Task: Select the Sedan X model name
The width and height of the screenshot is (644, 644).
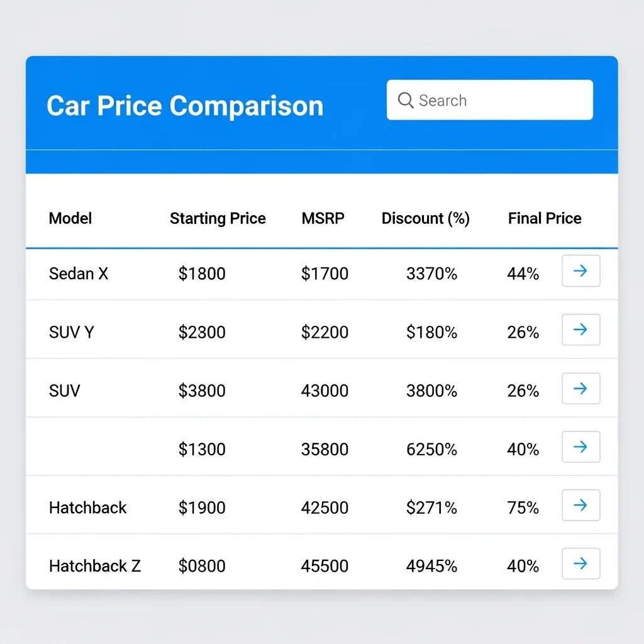Action: point(79,274)
